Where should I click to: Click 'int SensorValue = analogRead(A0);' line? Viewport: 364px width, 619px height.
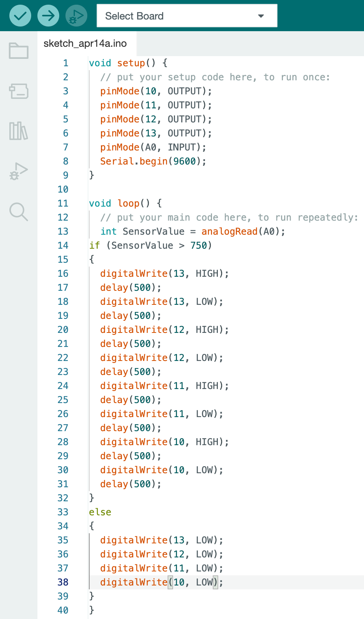(193, 232)
